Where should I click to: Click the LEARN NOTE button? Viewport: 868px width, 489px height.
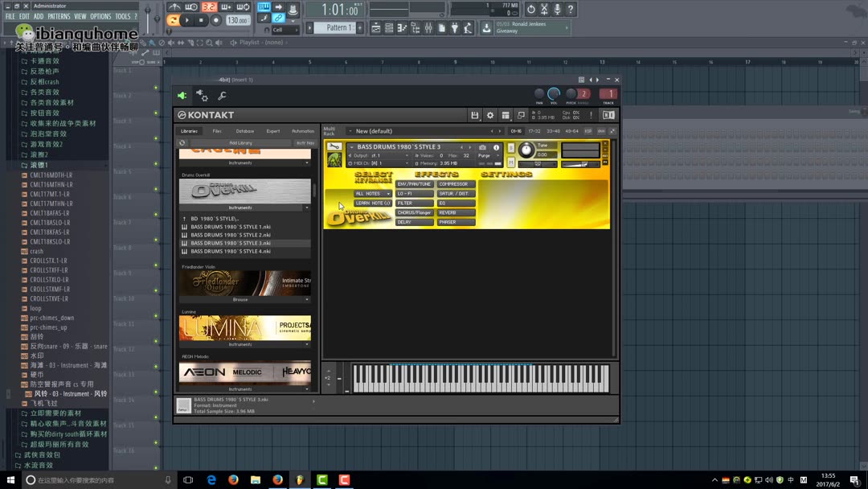coord(373,203)
